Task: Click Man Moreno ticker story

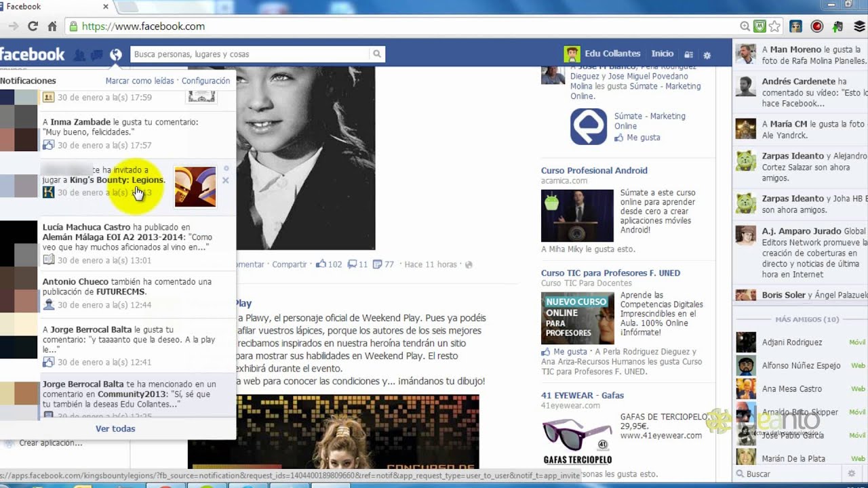Action: [x=801, y=55]
